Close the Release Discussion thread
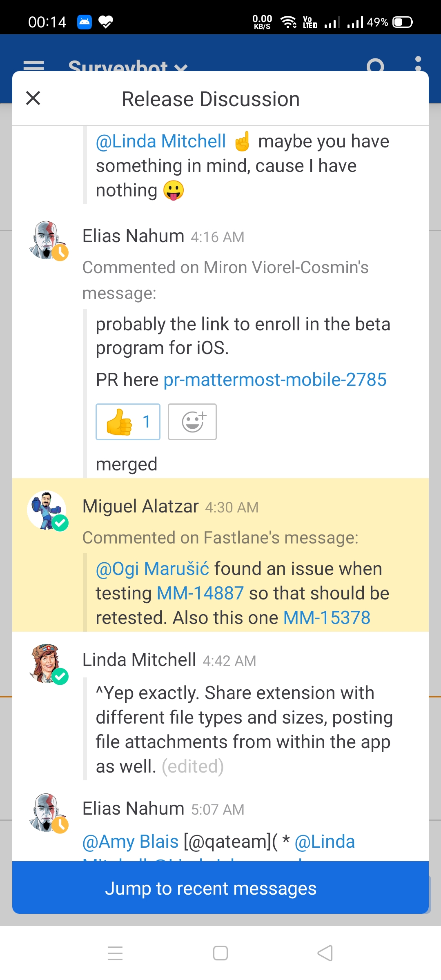 tap(33, 98)
